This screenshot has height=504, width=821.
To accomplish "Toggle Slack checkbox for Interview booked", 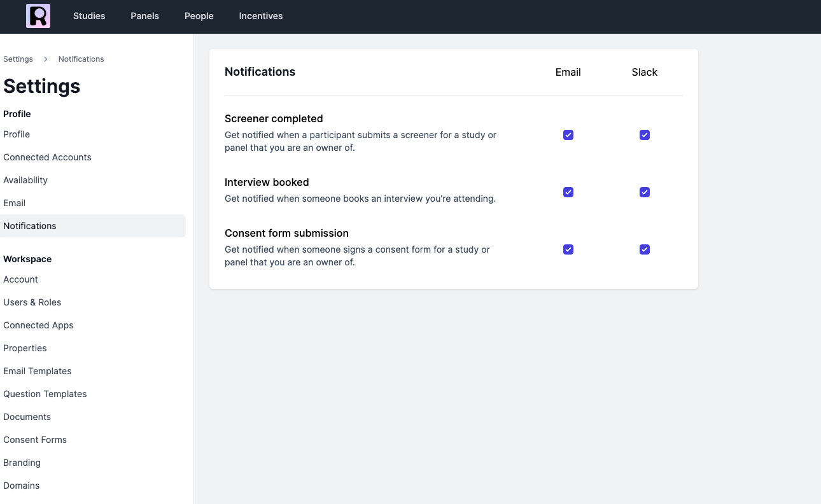I will point(645,192).
